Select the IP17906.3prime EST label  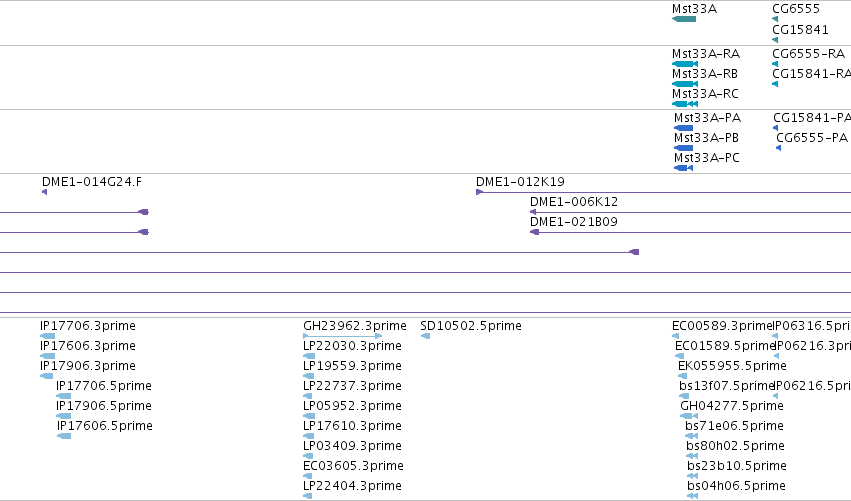point(88,366)
